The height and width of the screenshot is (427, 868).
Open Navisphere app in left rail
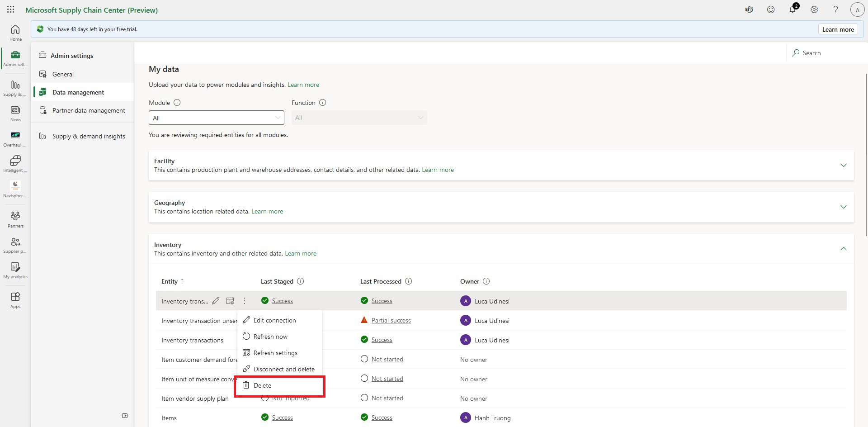tap(15, 190)
